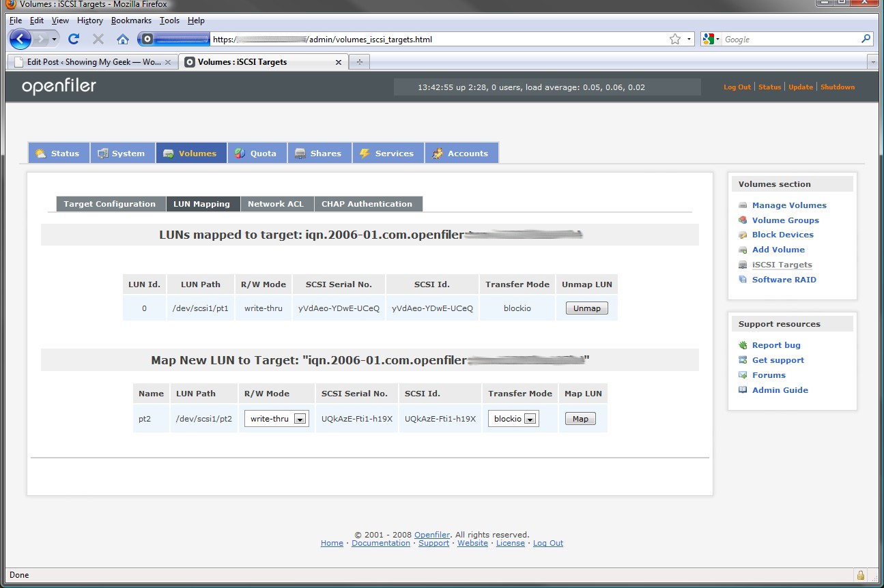Click the Map button for pt2
The width and height of the screenshot is (884, 588).
click(x=580, y=419)
